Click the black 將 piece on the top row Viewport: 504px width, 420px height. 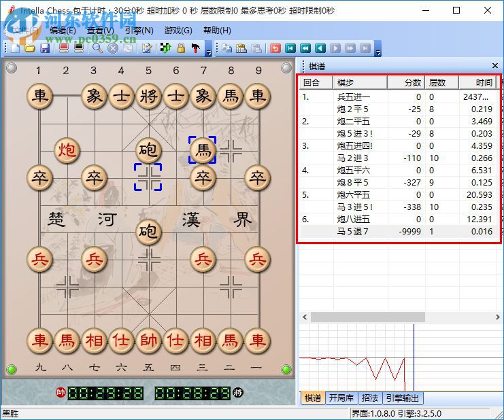(x=148, y=96)
